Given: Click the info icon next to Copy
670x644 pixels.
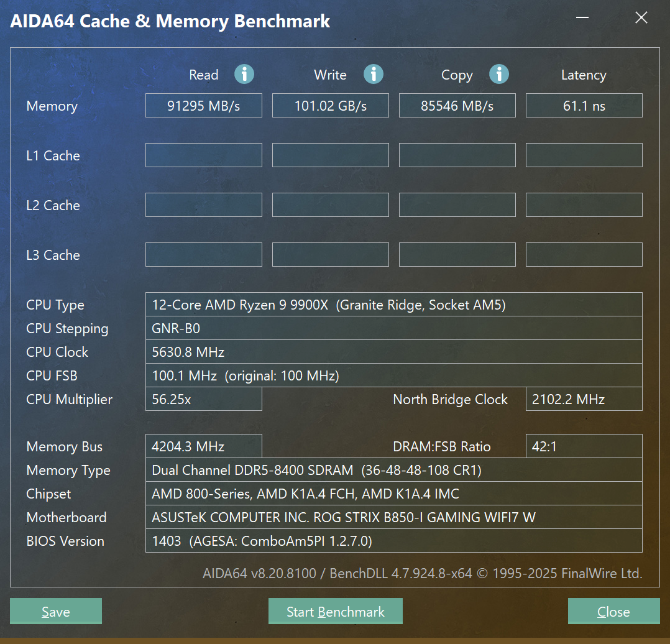Looking at the screenshot, I should click(x=499, y=74).
